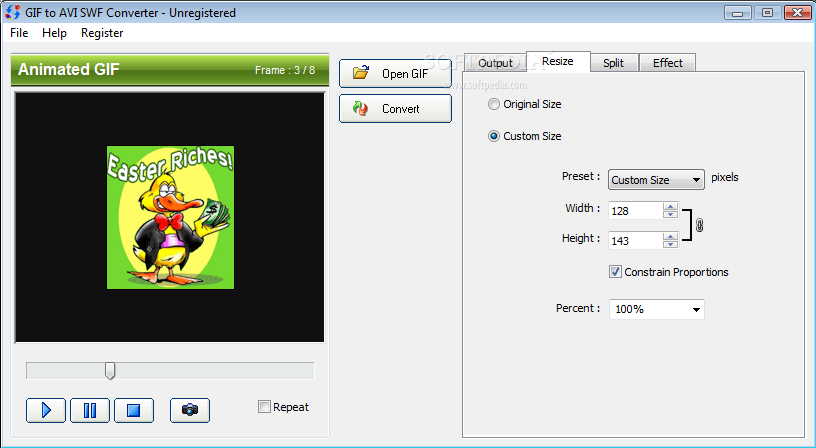Viewport: 816px width, 448px height.
Task: Increase Height with up arrow
Action: (x=670, y=237)
